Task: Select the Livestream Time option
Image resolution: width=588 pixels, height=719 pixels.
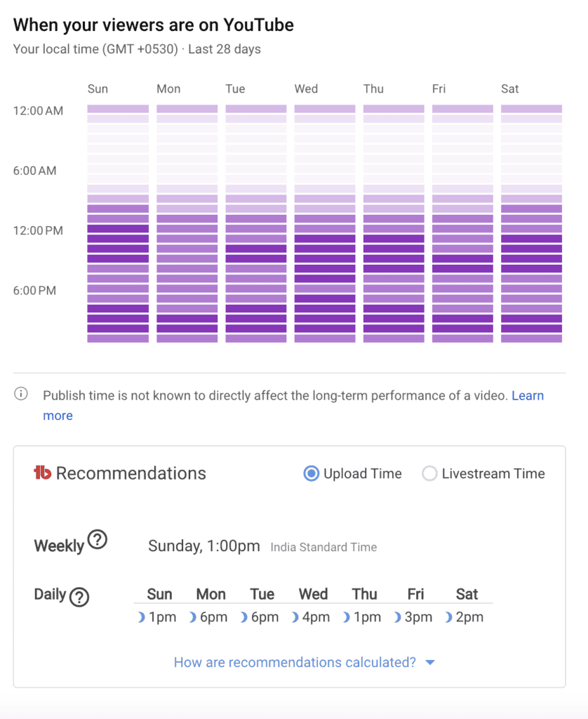Action: pyautogui.click(x=429, y=473)
